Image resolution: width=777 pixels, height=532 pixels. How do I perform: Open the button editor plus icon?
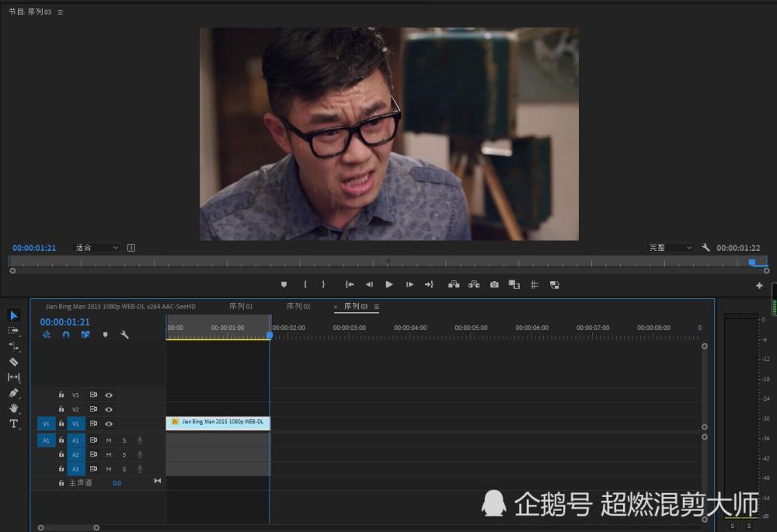coord(759,285)
